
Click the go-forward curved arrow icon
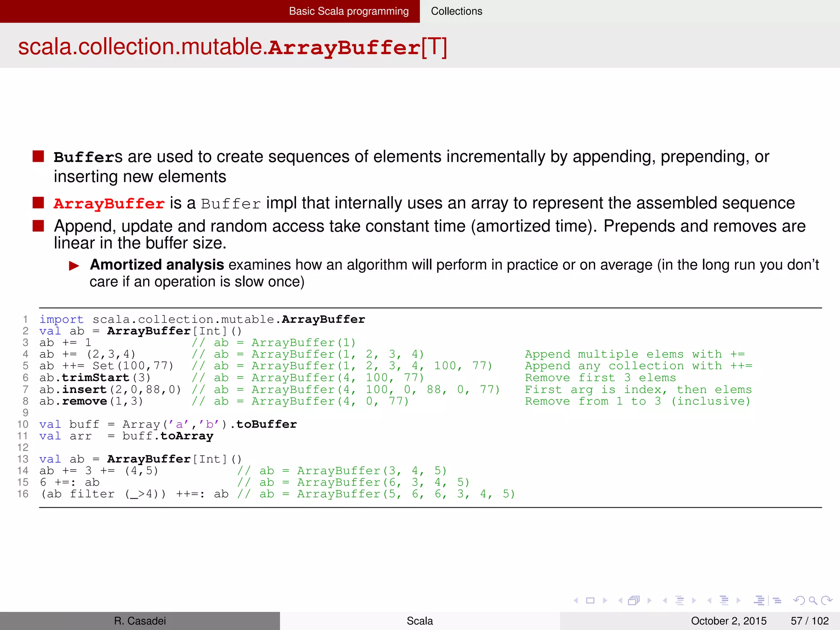(827, 600)
